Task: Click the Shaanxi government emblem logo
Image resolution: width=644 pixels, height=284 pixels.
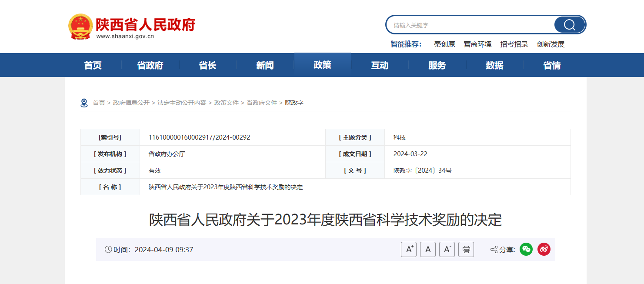Action: click(80, 27)
